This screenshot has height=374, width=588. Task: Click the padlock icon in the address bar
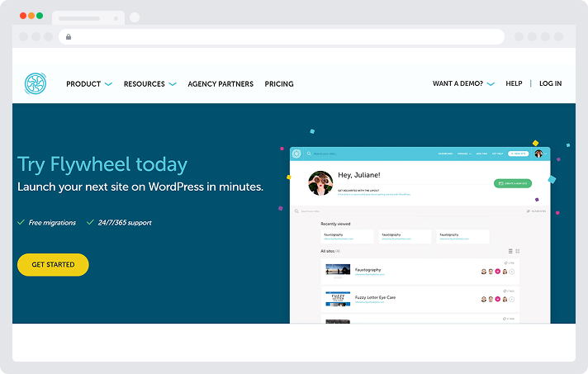pyautogui.click(x=69, y=36)
